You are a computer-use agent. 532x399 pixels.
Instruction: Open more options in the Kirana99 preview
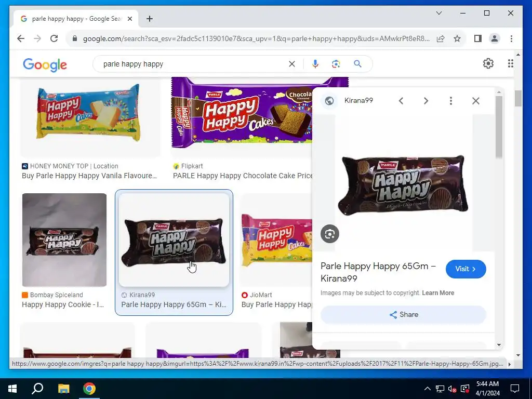(x=451, y=101)
